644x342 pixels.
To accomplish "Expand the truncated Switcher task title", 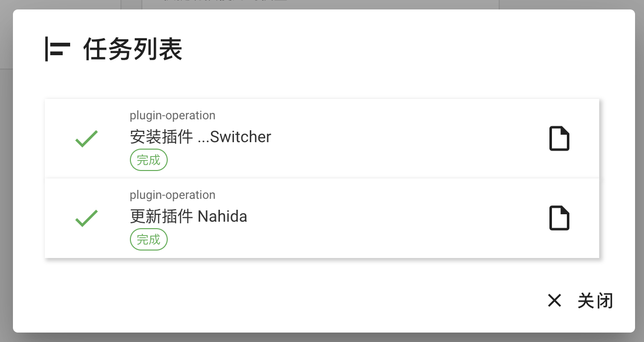I will [x=200, y=137].
